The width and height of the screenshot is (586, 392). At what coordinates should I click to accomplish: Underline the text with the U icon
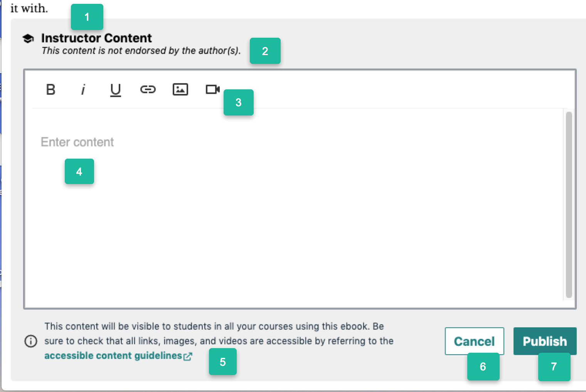pos(115,90)
